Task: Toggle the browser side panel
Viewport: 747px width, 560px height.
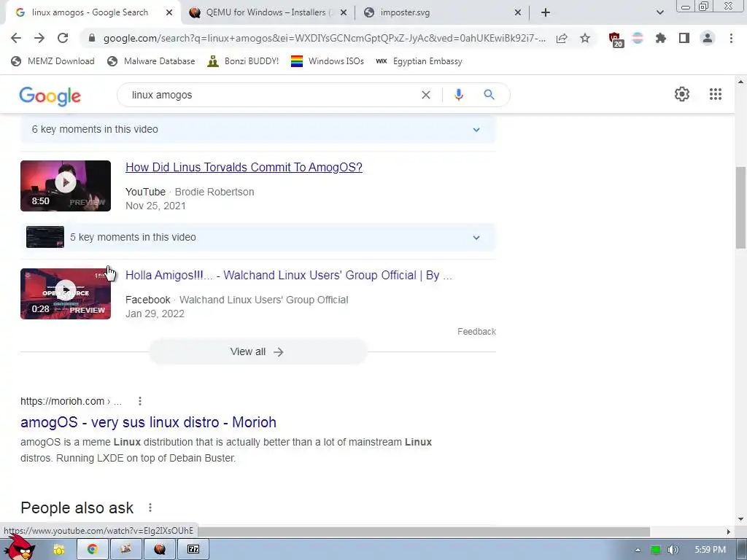Action: (684, 38)
